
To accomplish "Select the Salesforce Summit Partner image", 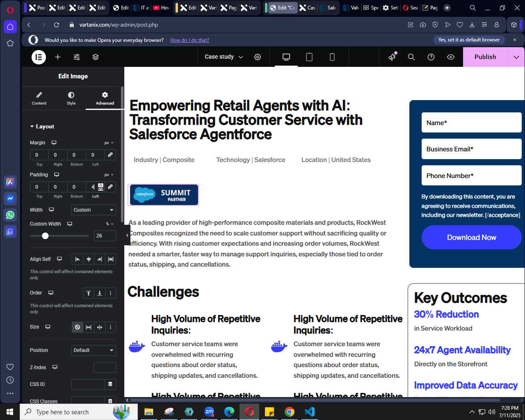I will 164,194.
